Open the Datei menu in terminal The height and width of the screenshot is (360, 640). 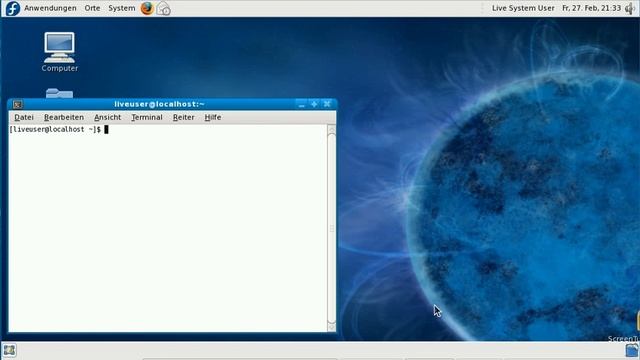click(24, 117)
